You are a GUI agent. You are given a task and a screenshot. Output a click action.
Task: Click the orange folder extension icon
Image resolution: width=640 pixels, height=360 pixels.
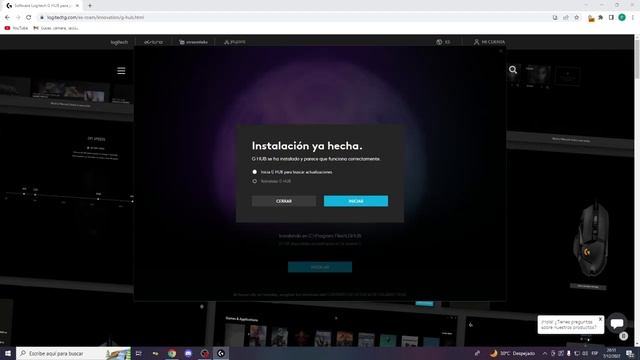(591, 18)
